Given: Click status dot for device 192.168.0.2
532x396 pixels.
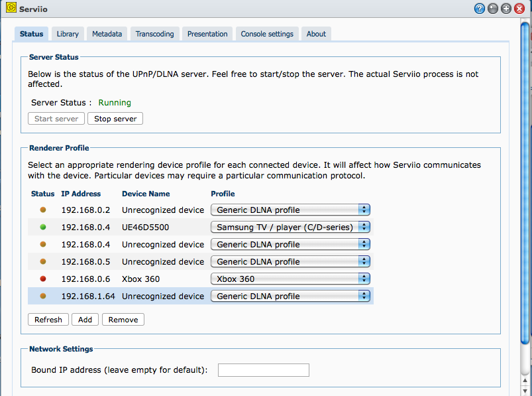Looking at the screenshot, I should [43, 210].
